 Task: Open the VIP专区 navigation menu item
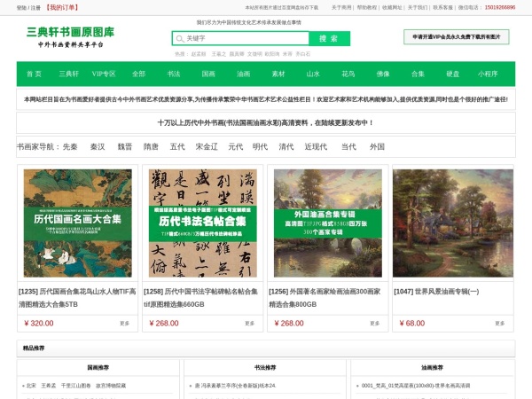click(104, 74)
